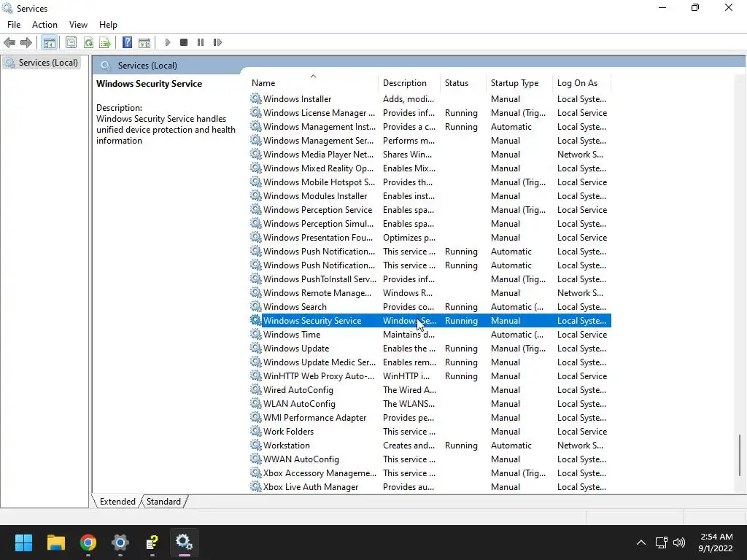Select the Windows Mobile Hotspot Service row
The width and height of the screenshot is (747, 560).
[430, 182]
